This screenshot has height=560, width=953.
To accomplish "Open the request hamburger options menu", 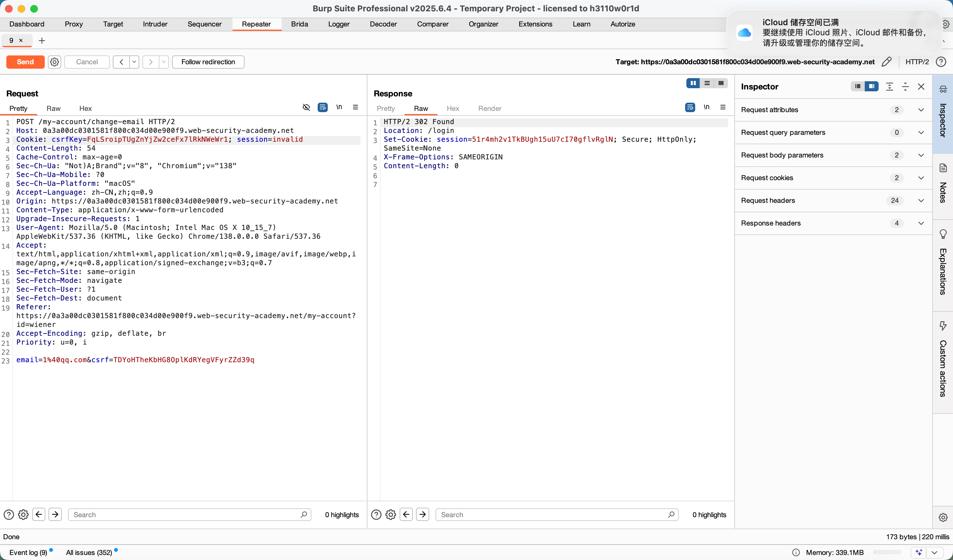I will click(x=355, y=107).
